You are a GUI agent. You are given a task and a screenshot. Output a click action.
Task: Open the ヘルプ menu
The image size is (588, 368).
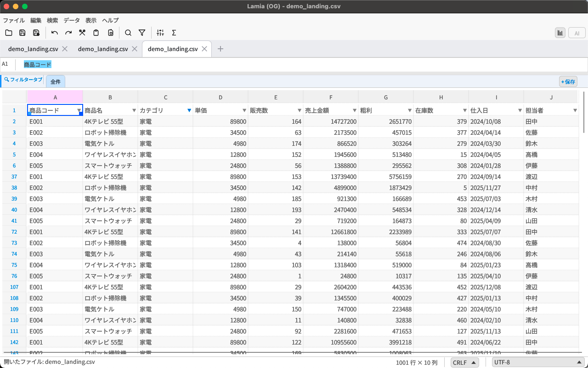click(x=110, y=20)
